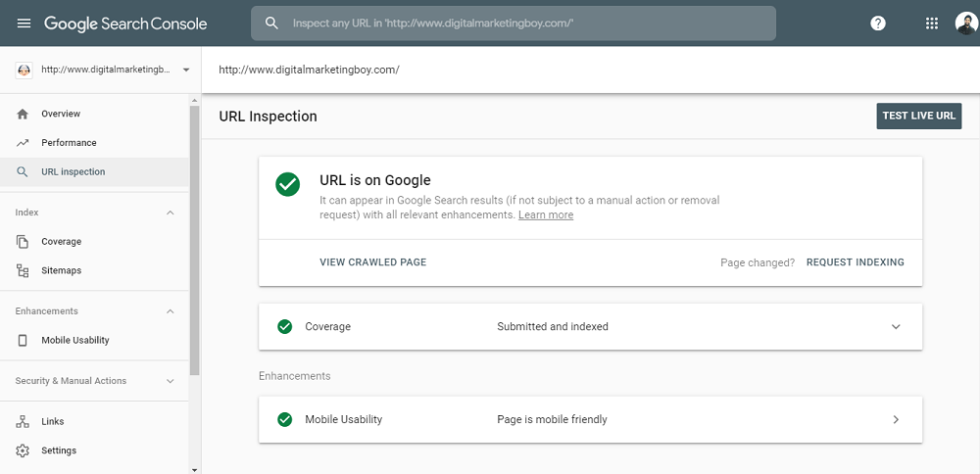This screenshot has height=474, width=980.
Task: Click the Sitemaps tree icon
Action: pos(23,270)
